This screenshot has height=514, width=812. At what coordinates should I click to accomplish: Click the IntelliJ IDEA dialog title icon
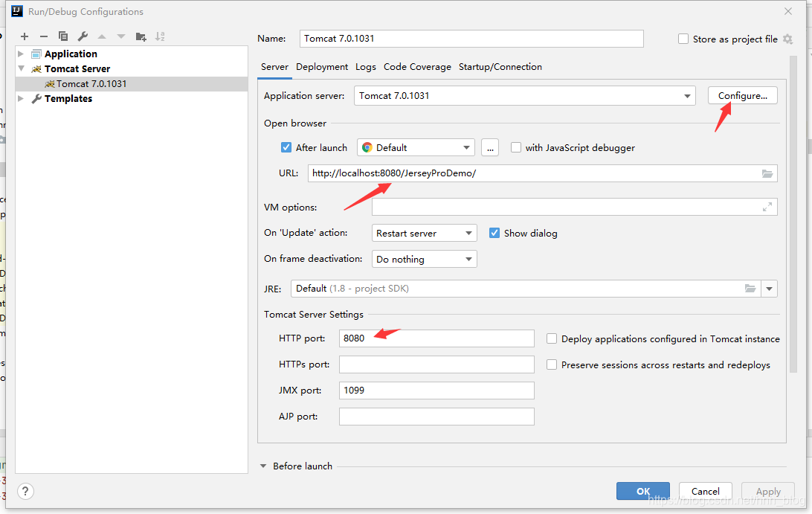(17, 11)
